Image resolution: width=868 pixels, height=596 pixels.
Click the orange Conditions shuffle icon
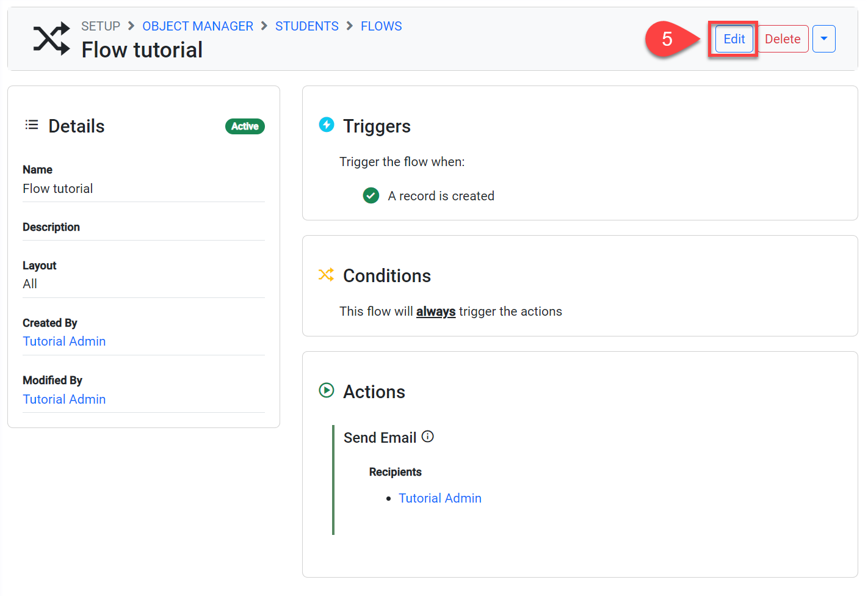pyautogui.click(x=326, y=275)
